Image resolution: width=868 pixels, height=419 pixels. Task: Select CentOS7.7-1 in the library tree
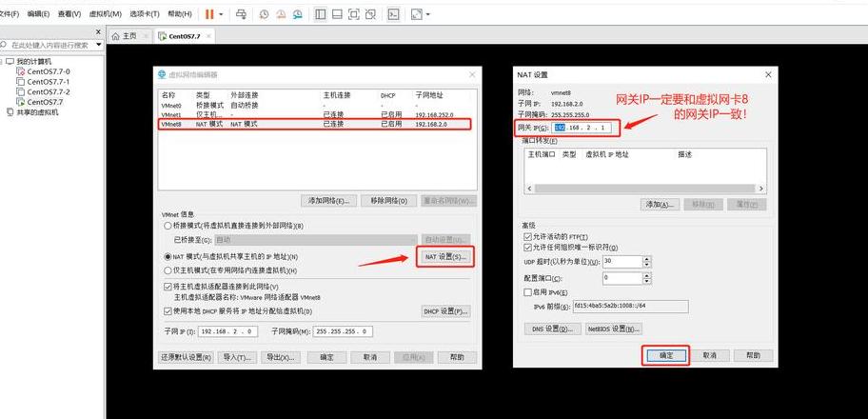(x=43, y=82)
